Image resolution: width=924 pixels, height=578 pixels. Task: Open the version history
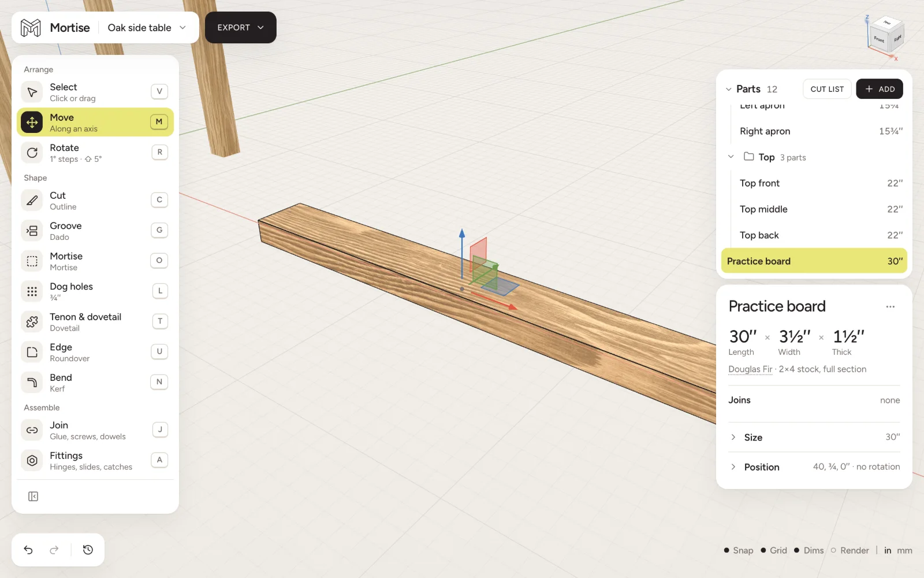point(88,550)
